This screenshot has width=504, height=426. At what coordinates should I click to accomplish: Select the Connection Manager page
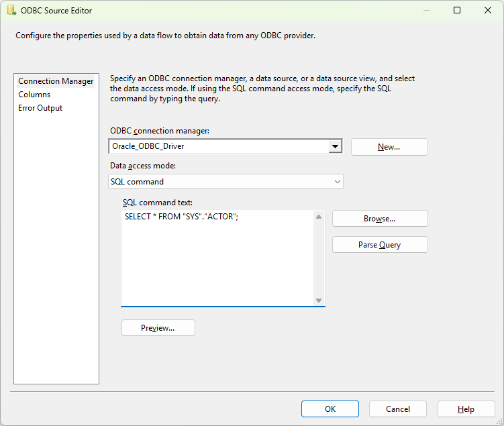pyautogui.click(x=56, y=81)
